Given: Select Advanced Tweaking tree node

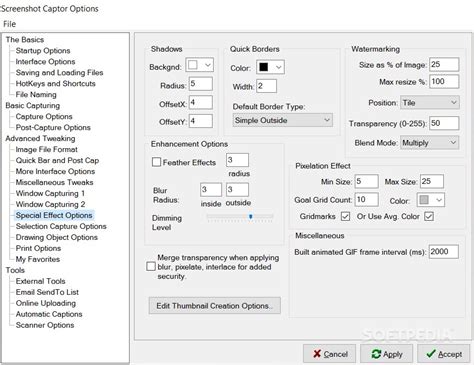Looking at the screenshot, I should (x=40, y=138).
